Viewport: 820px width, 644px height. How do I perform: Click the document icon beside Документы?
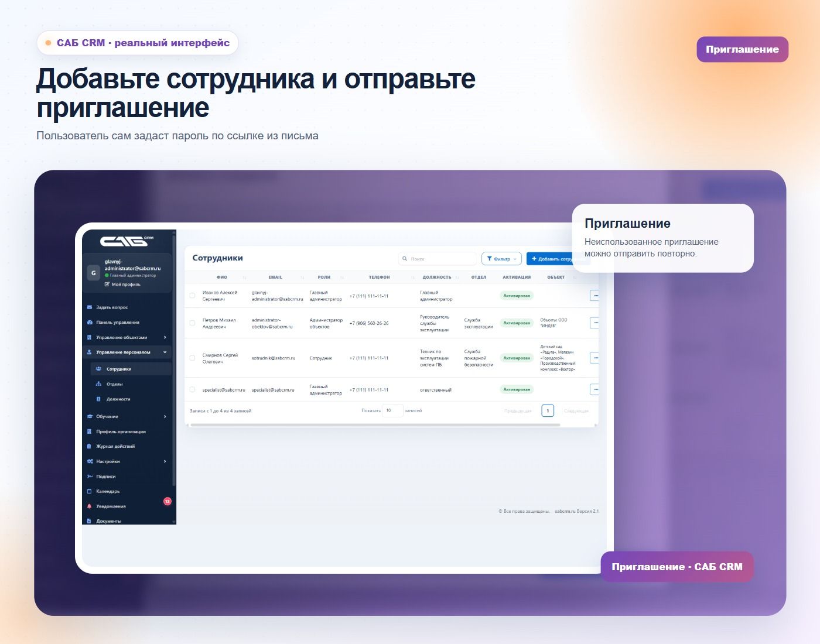coord(90,521)
